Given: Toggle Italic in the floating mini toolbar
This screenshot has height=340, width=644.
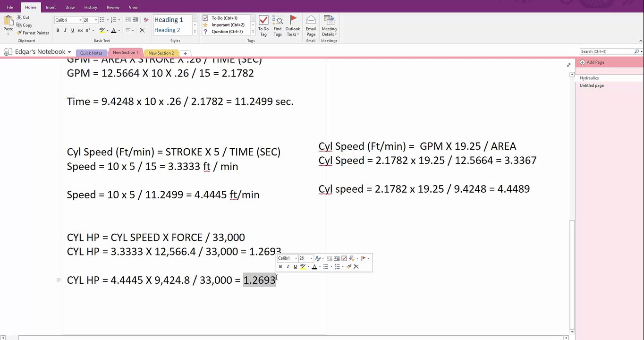Looking at the screenshot, I should (288, 267).
